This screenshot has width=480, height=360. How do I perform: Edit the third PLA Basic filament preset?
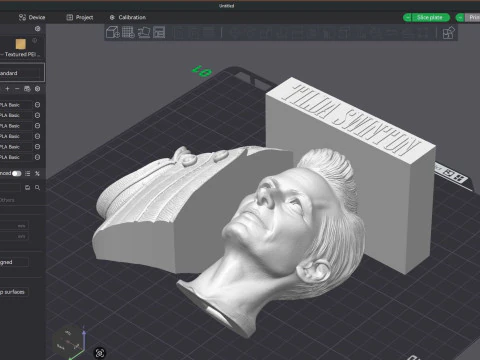tap(37, 126)
